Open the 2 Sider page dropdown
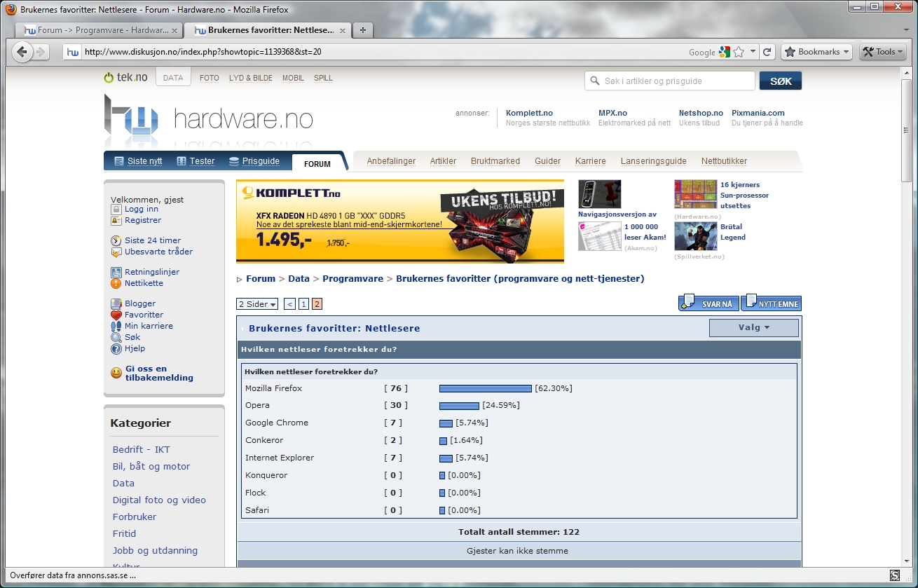The width and height of the screenshot is (918, 588). pyautogui.click(x=257, y=304)
